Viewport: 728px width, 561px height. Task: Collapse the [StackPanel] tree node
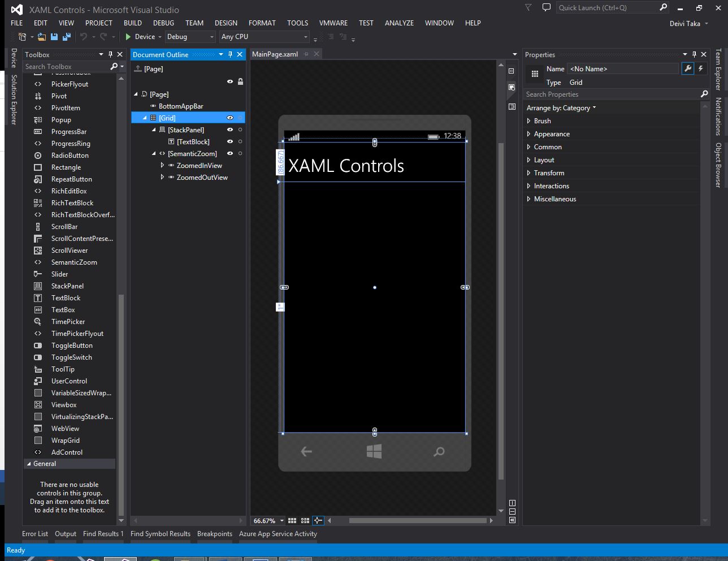coord(154,130)
